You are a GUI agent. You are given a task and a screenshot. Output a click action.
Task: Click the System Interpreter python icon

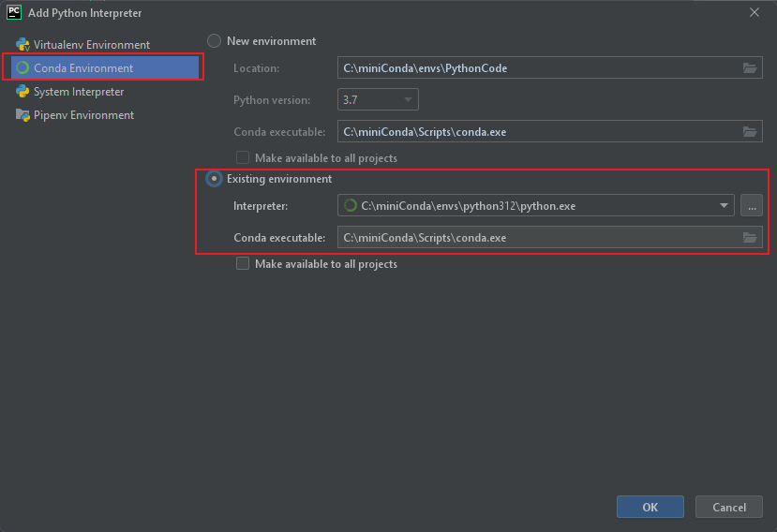click(x=22, y=92)
